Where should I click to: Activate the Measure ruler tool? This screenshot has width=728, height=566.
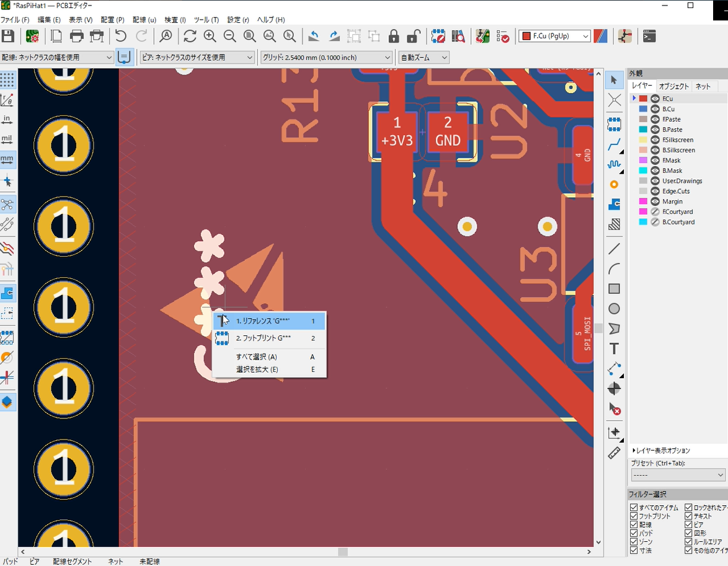(614, 453)
